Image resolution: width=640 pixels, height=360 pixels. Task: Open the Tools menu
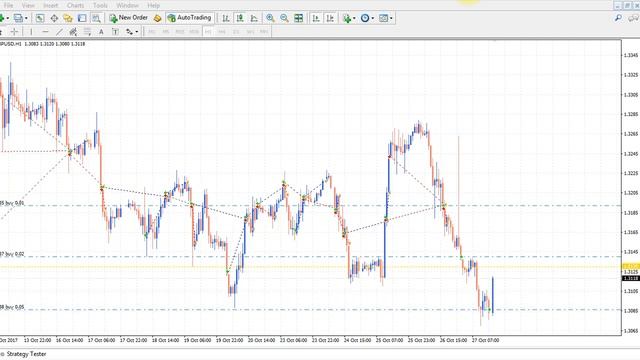(100, 5)
